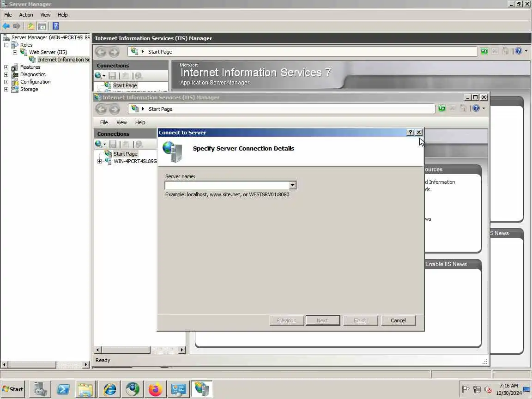Toggle the show/hide console tree icon
532x399 pixels.
[x=42, y=26]
